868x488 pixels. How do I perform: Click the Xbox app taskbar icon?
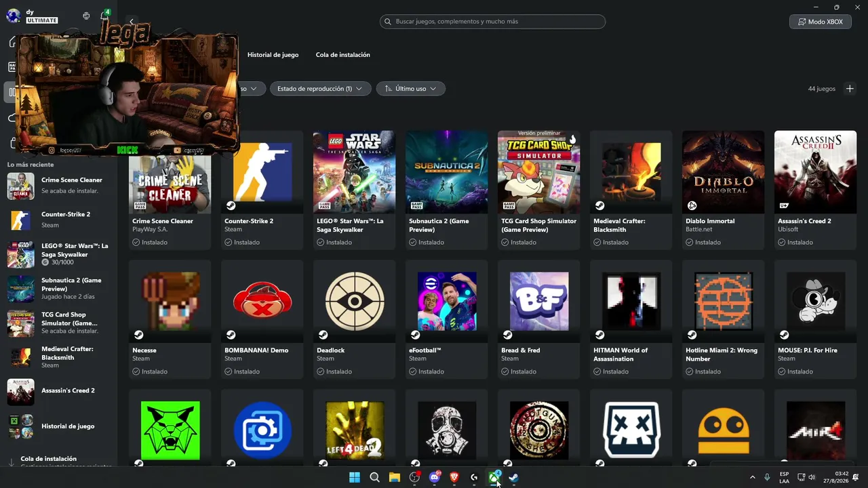(x=494, y=477)
